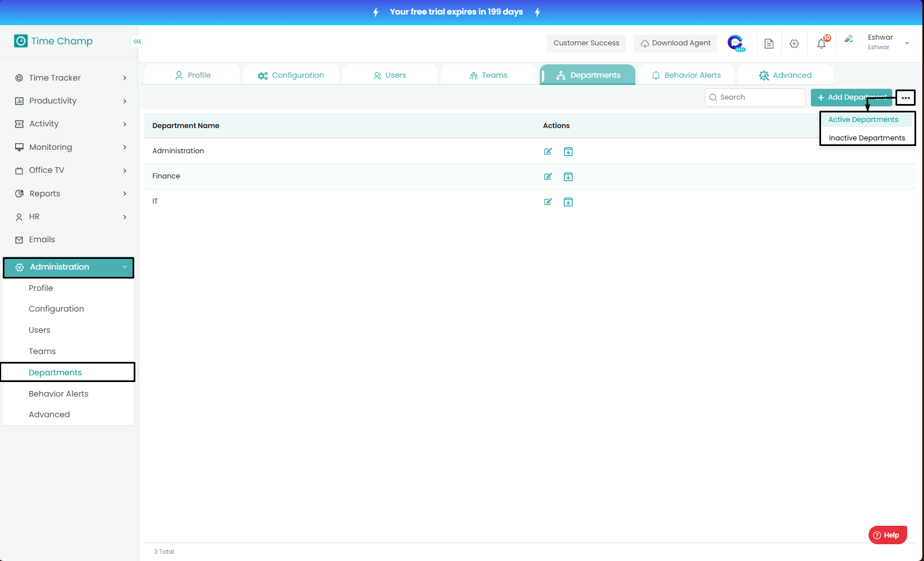This screenshot has width=924, height=561.
Task: Click the archive icon for Administration department
Action: (x=568, y=152)
